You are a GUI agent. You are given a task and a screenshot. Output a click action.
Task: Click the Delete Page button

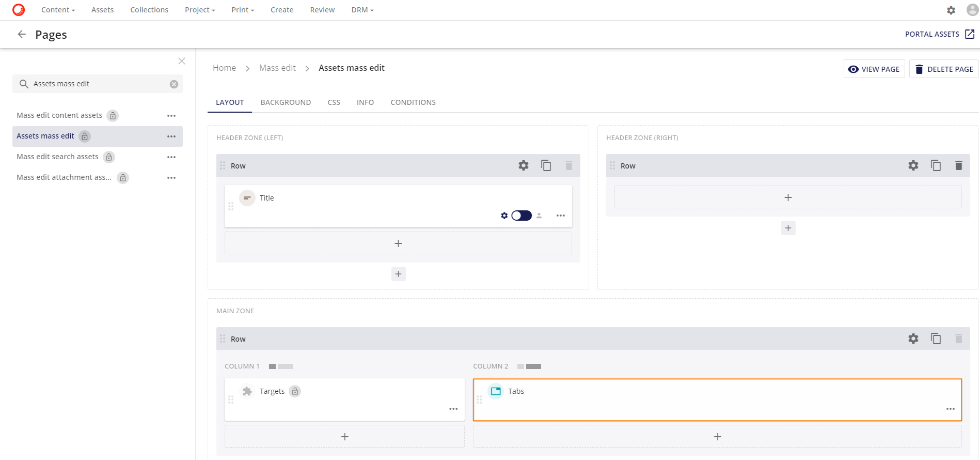tap(943, 69)
